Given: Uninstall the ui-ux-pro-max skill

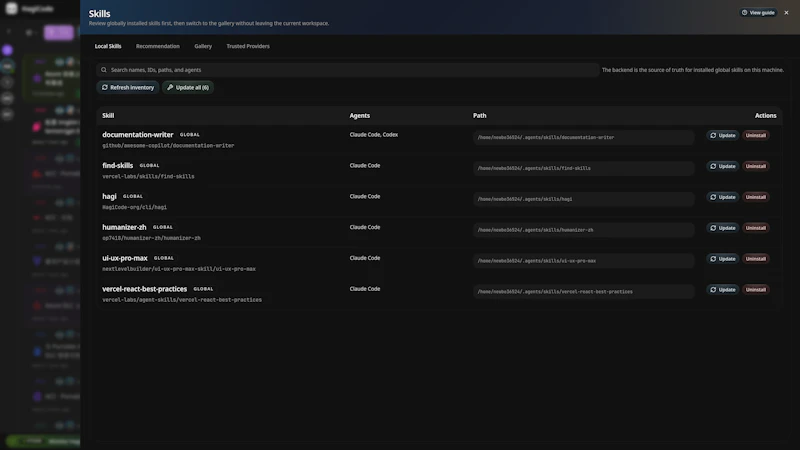Looking at the screenshot, I should coord(756,259).
